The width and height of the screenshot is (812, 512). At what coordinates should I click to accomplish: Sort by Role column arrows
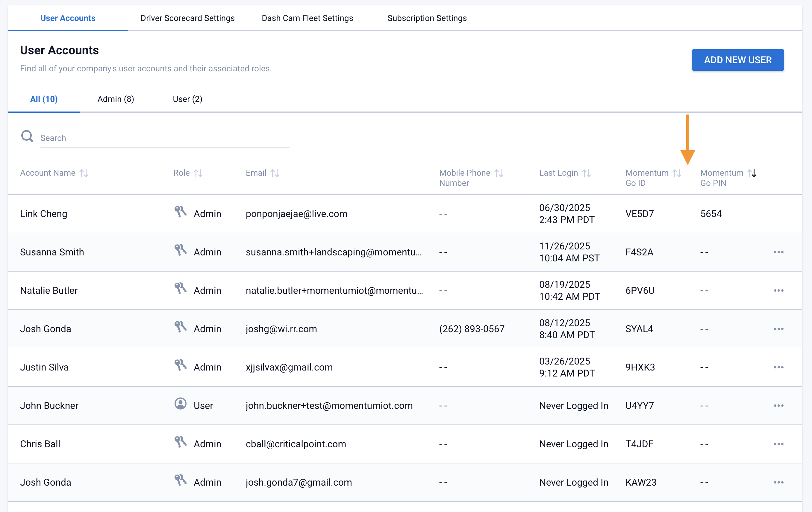[198, 173]
